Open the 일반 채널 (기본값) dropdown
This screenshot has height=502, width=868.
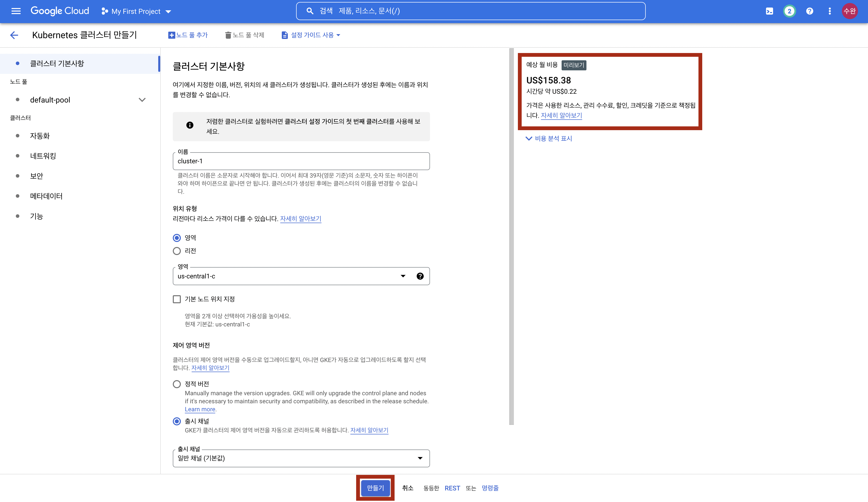[x=301, y=458]
